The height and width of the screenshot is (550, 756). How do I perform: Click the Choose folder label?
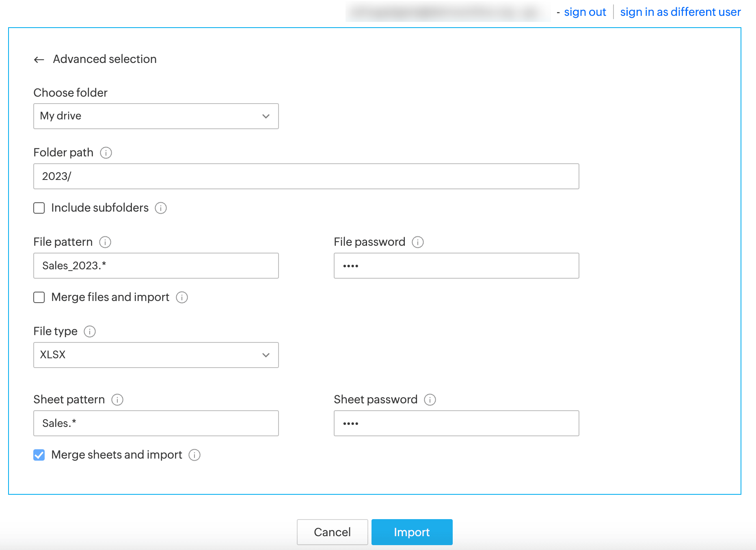[70, 93]
